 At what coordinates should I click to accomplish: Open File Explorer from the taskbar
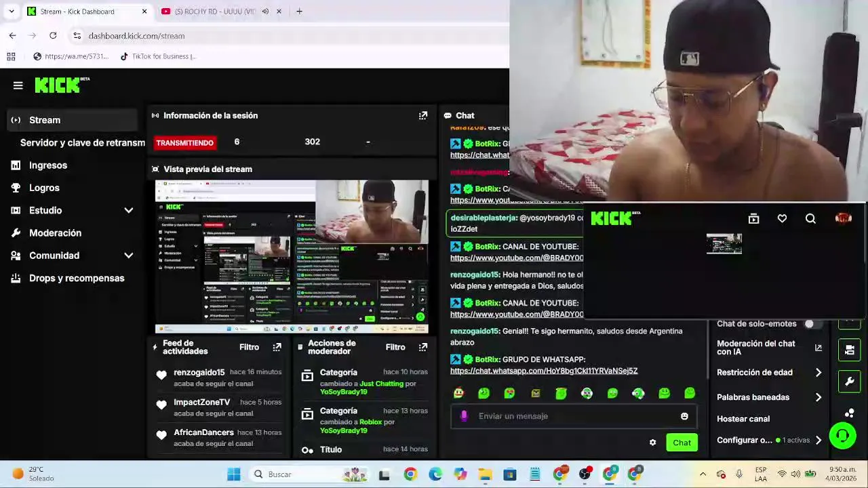(x=485, y=474)
